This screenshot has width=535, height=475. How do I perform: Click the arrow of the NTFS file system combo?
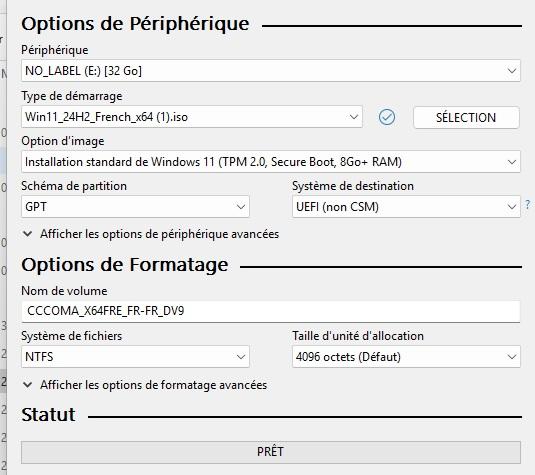[x=241, y=357]
